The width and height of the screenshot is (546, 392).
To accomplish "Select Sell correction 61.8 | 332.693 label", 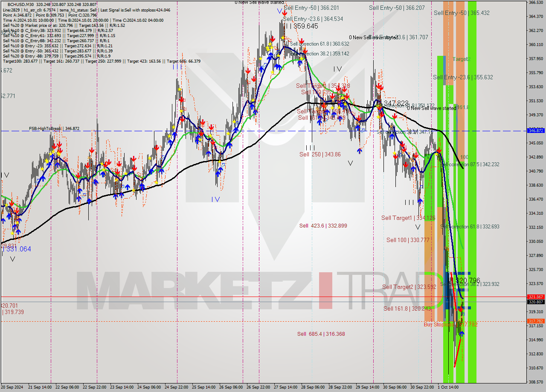I will (x=470, y=227).
